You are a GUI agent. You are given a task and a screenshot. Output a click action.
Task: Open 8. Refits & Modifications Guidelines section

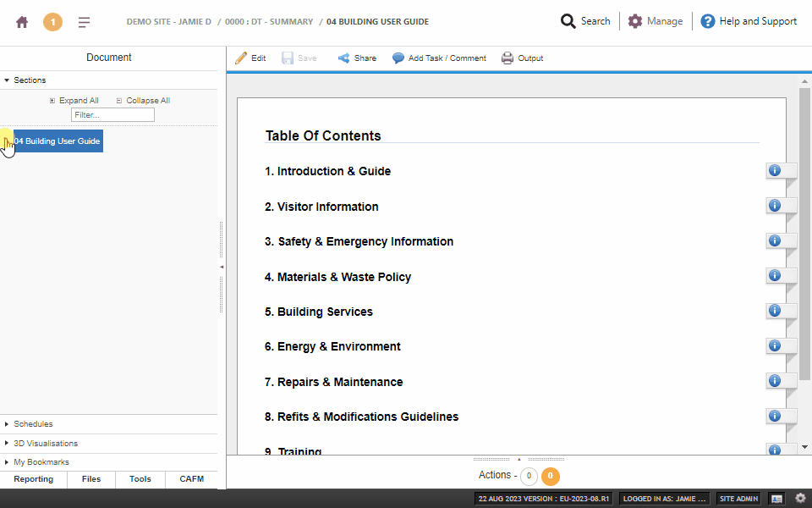(361, 417)
